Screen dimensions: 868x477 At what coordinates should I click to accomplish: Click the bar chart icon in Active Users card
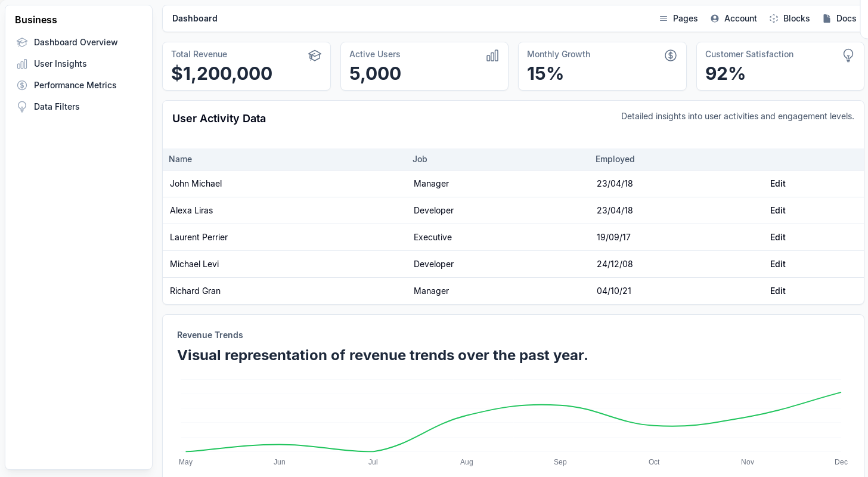[x=492, y=55]
